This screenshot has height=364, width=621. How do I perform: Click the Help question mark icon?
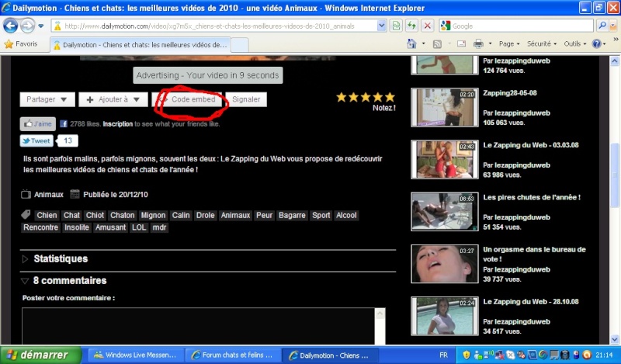click(596, 44)
